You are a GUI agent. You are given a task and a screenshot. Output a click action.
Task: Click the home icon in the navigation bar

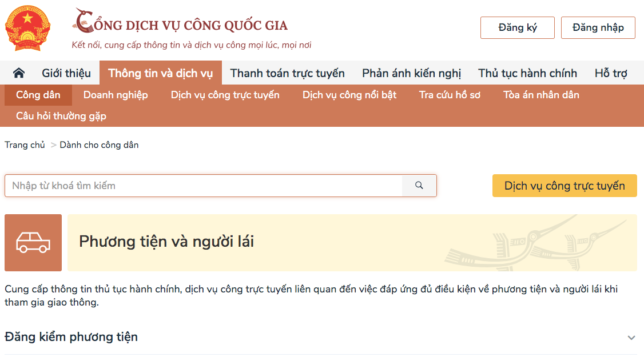tap(19, 73)
